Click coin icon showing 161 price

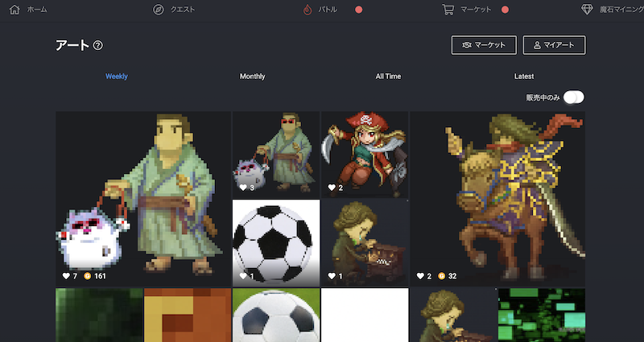pyautogui.click(x=88, y=276)
